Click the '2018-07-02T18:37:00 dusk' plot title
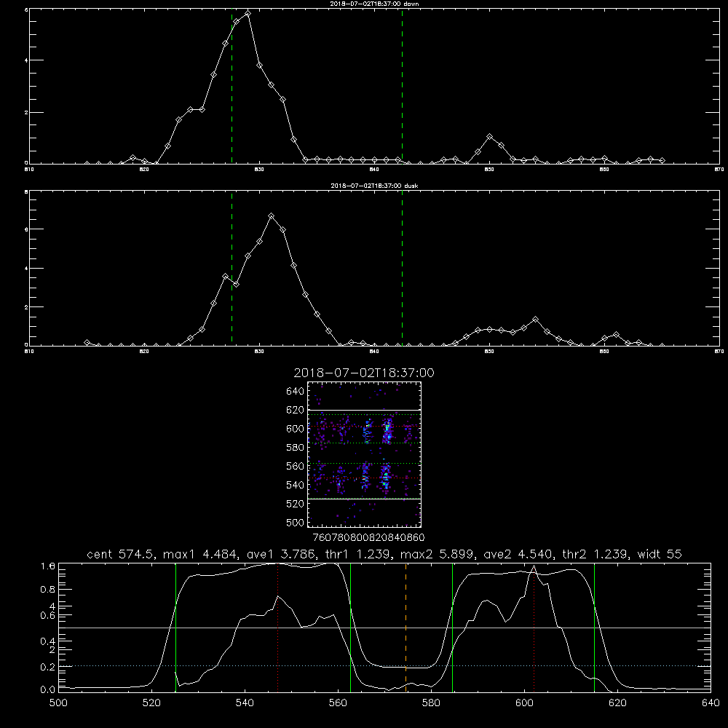This screenshot has width=728, height=728. 374,186
